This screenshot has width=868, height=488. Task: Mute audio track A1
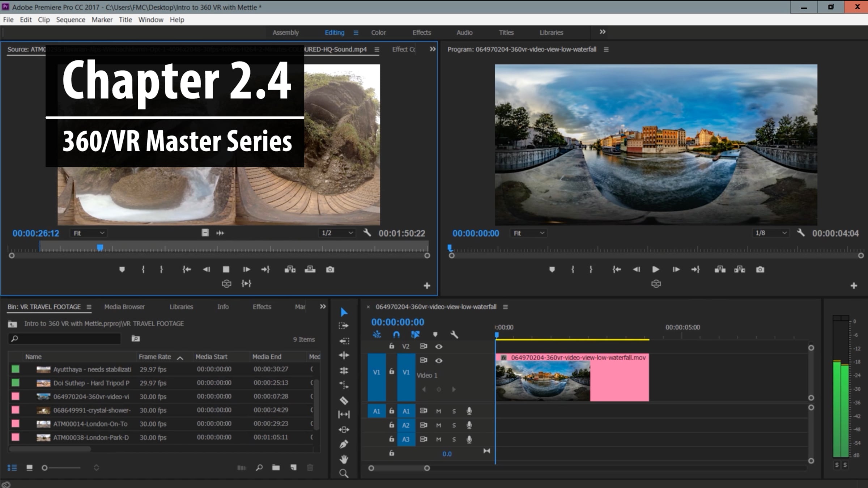438,411
